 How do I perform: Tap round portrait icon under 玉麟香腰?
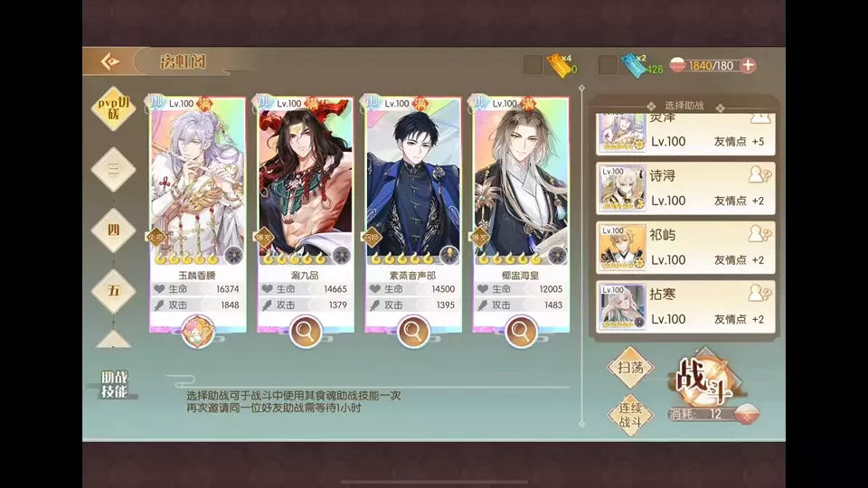(x=198, y=332)
